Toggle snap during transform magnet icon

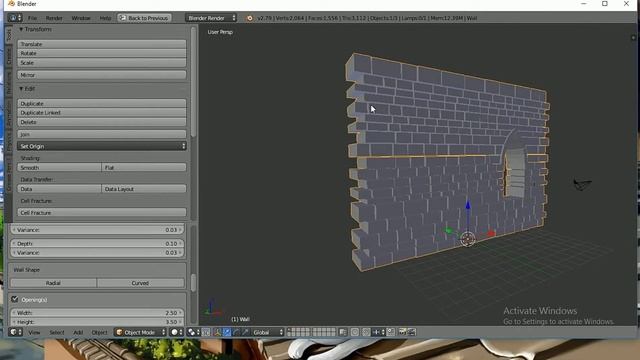pyautogui.click(x=366, y=332)
